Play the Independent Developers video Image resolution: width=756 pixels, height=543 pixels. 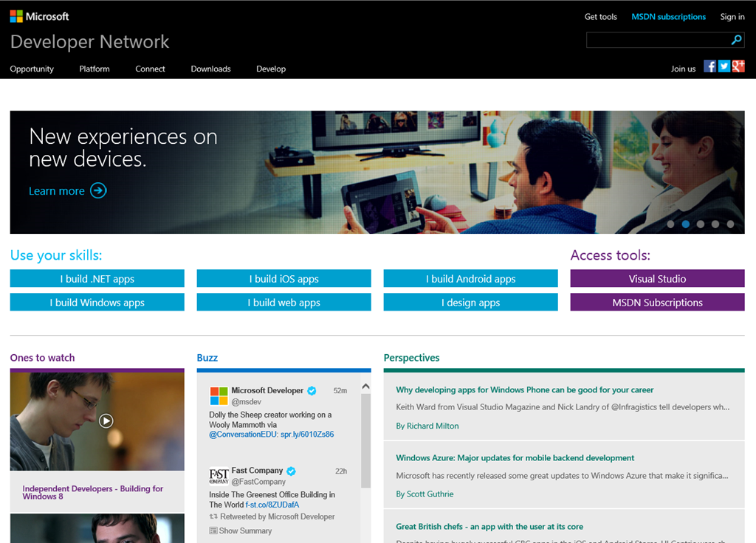[x=106, y=421]
